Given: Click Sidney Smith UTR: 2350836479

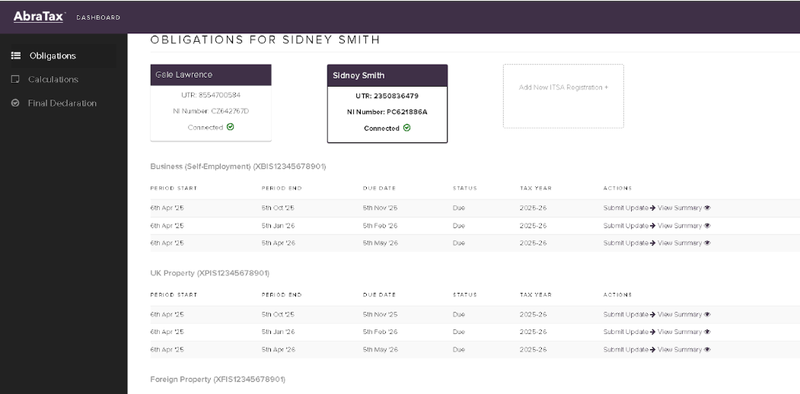Looking at the screenshot, I should (387, 96).
